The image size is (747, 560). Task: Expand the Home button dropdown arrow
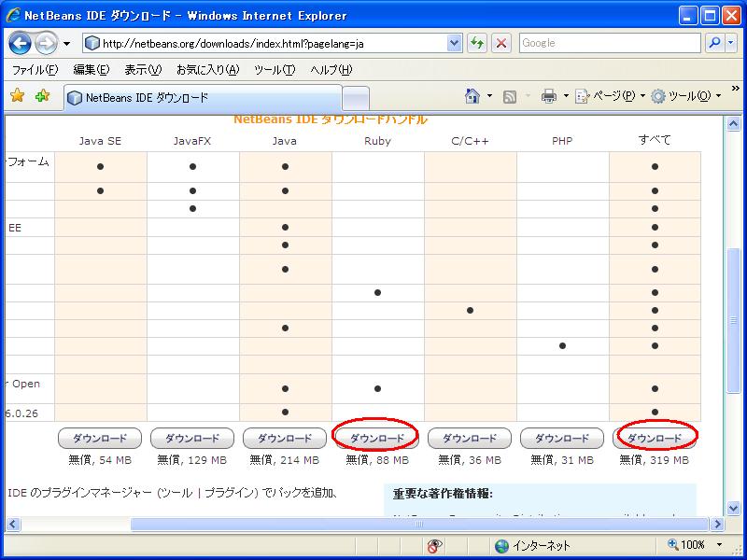[489, 96]
